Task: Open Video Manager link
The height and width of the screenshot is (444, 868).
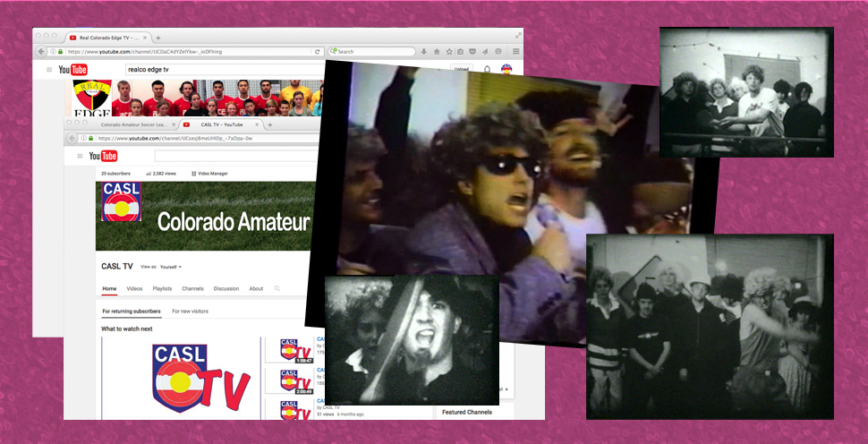Action: [209, 174]
